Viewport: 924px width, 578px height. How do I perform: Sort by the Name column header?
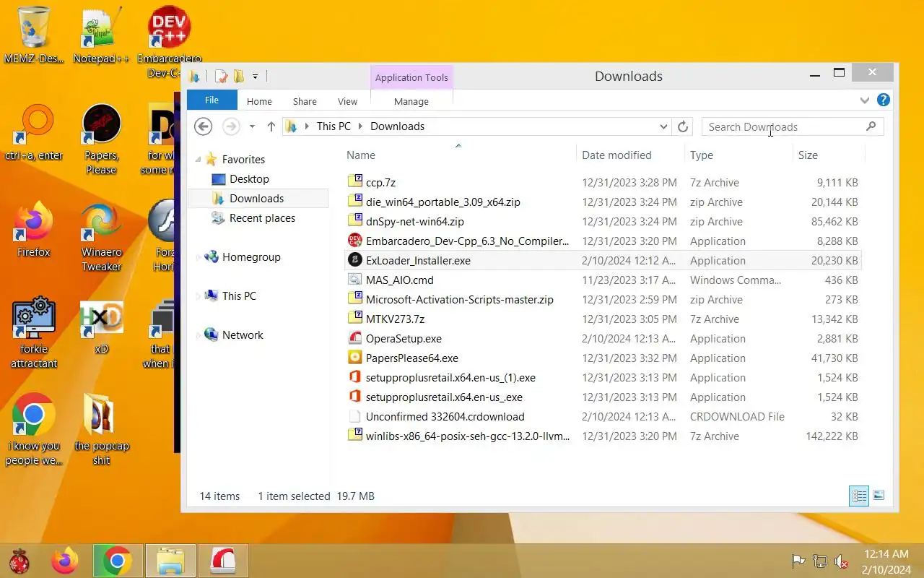(459, 155)
